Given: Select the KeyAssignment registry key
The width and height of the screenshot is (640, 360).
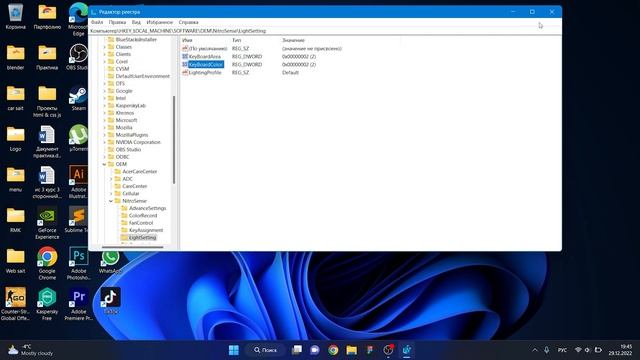Looking at the screenshot, I should pyautogui.click(x=146, y=230).
